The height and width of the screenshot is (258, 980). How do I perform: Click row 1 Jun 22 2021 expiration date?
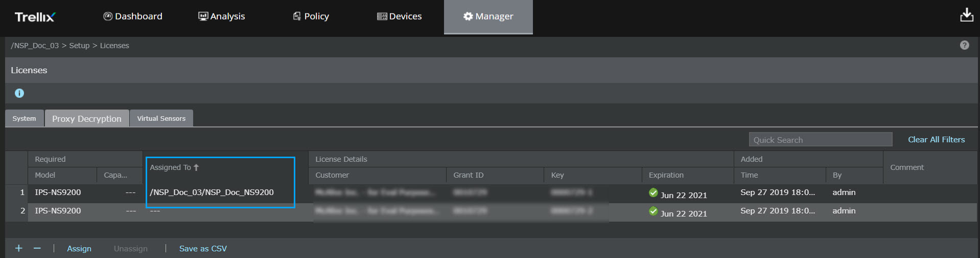pos(684,195)
